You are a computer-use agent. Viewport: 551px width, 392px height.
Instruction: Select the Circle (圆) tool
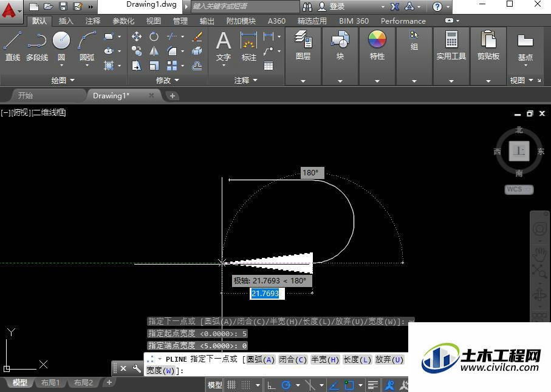(61, 42)
